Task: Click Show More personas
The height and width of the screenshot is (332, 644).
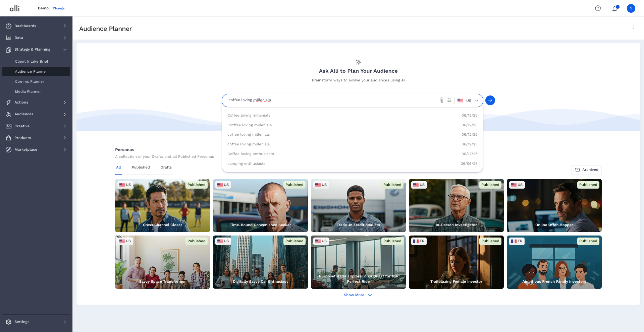Action: pos(358,295)
